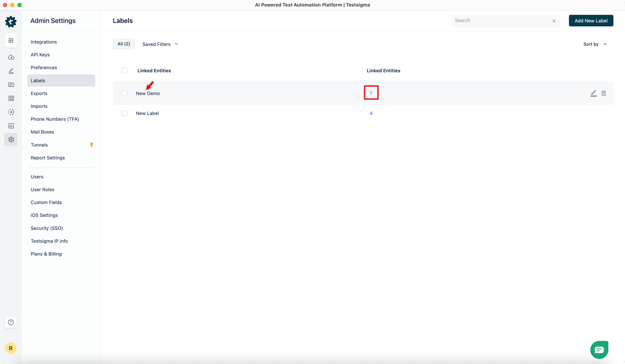This screenshot has height=364, width=625.
Task: Open the apps grid icon in sidebar
Action: pyautogui.click(x=11, y=40)
